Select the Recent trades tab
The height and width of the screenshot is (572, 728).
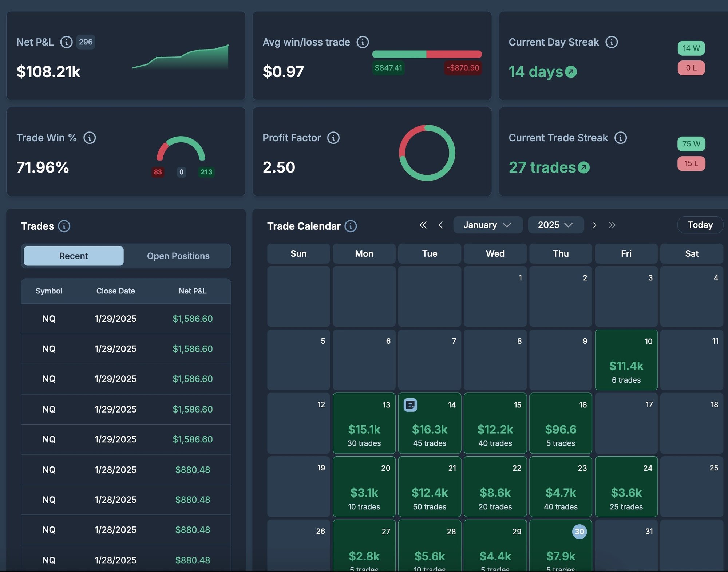click(73, 256)
